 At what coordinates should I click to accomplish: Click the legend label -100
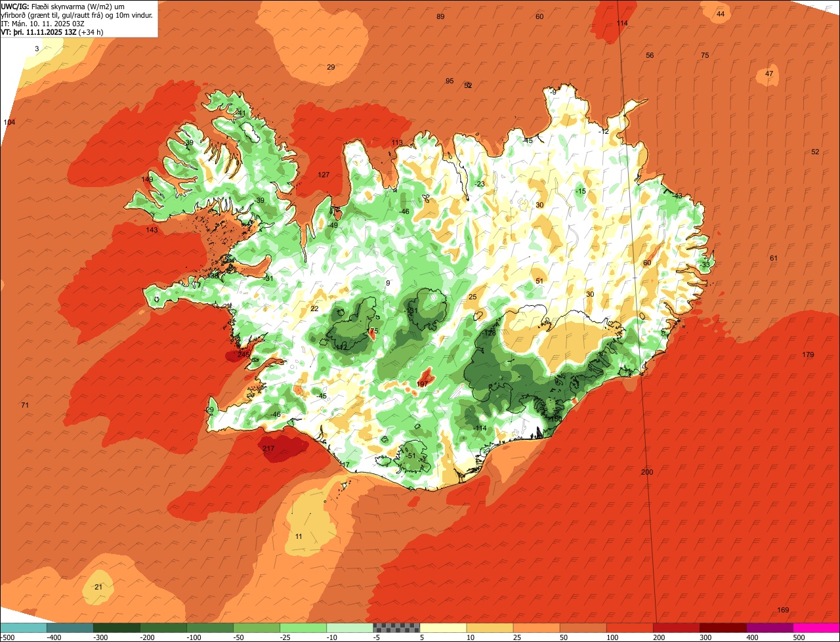192,637
